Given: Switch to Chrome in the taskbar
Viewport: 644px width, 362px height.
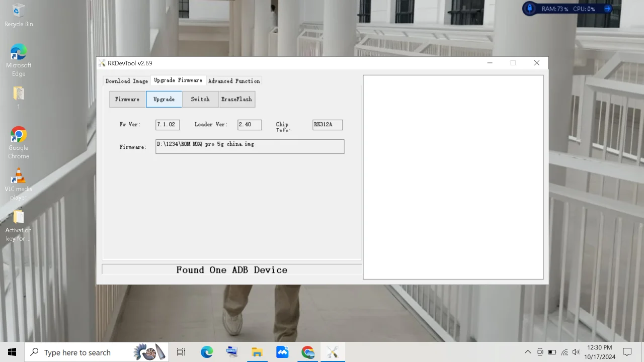Looking at the screenshot, I should tap(307, 352).
